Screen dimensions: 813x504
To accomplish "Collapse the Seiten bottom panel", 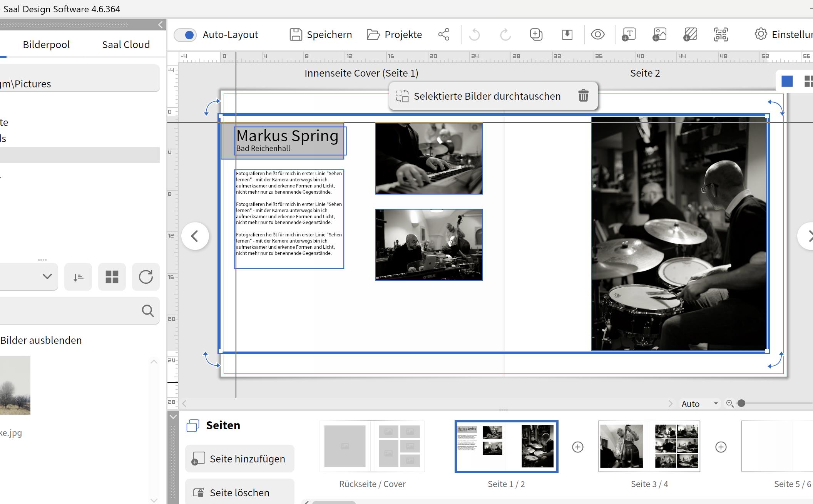I will [173, 417].
